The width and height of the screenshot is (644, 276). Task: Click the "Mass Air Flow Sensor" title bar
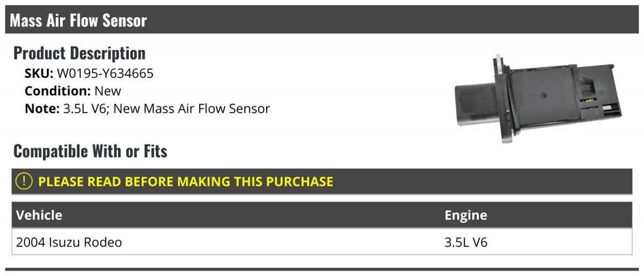click(78, 21)
